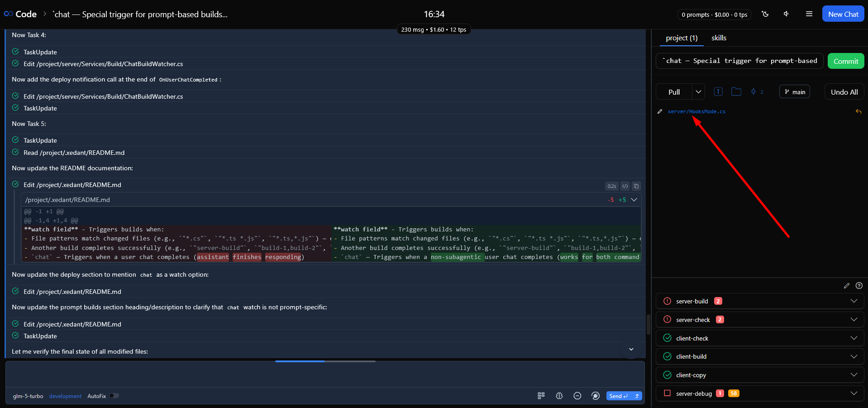868x408 pixels.
Task: Click the commit count icon showing 2
Action: (x=757, y=92)
